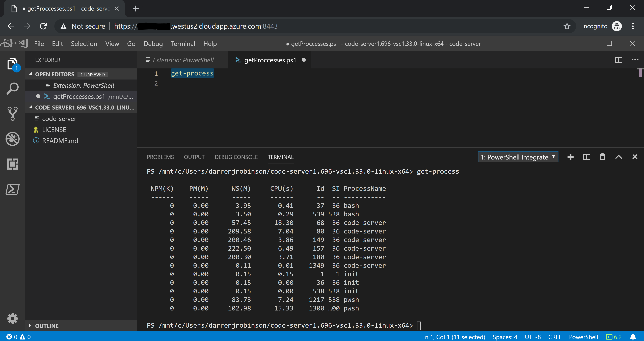Switch to the OUTPUT tab
The image size is (644, 341).
point(194,157)
